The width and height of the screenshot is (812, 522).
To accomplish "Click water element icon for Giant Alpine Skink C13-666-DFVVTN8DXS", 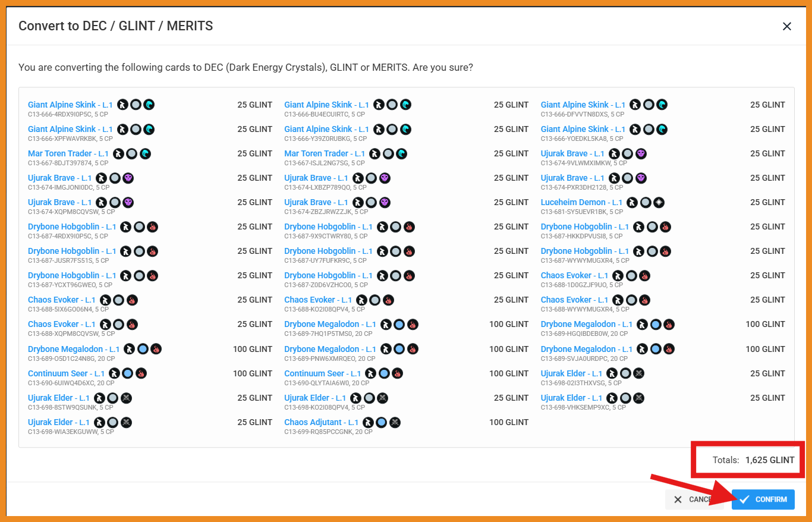I will click(x=662, y=105).
